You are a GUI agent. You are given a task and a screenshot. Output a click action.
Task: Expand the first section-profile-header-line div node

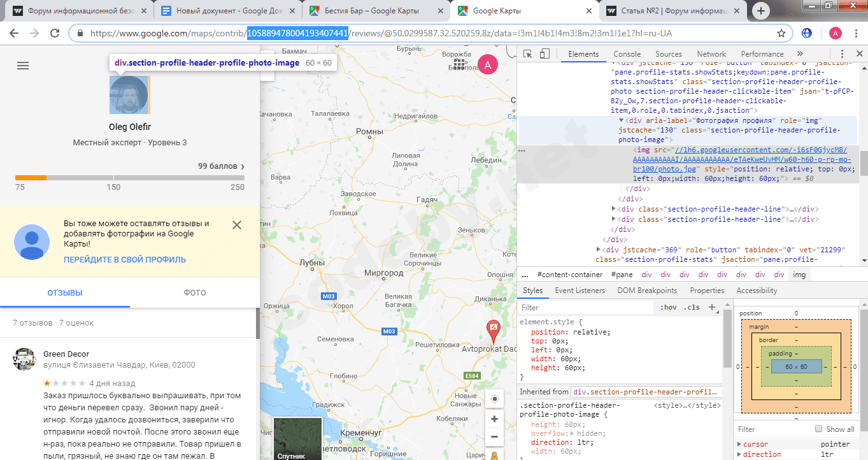[x=614, y=209]
